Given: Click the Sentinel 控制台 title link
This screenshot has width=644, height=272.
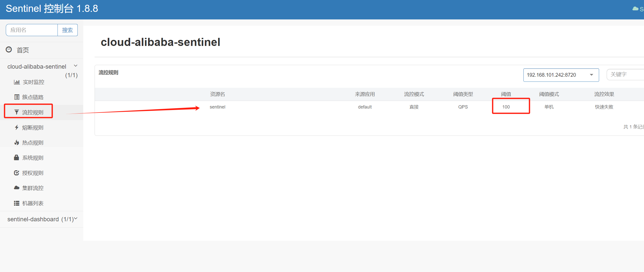Looking at the screenshot, I should click(52, 9).
